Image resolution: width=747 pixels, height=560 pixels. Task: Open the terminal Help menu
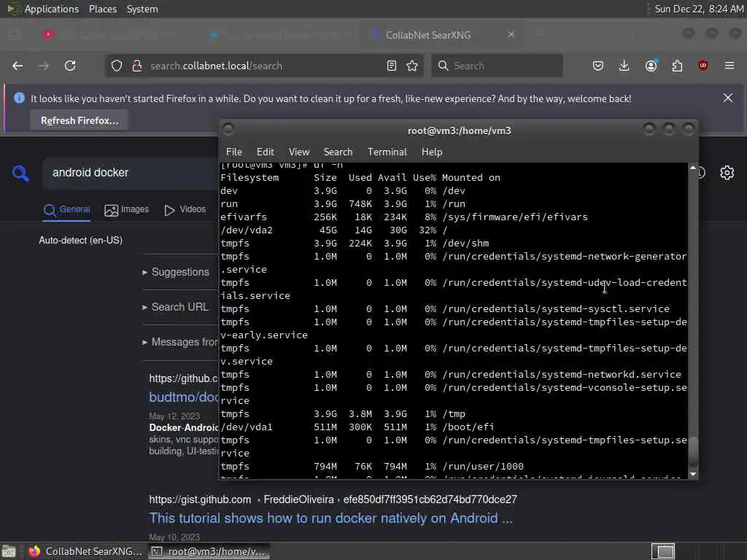tap(432, 152)
